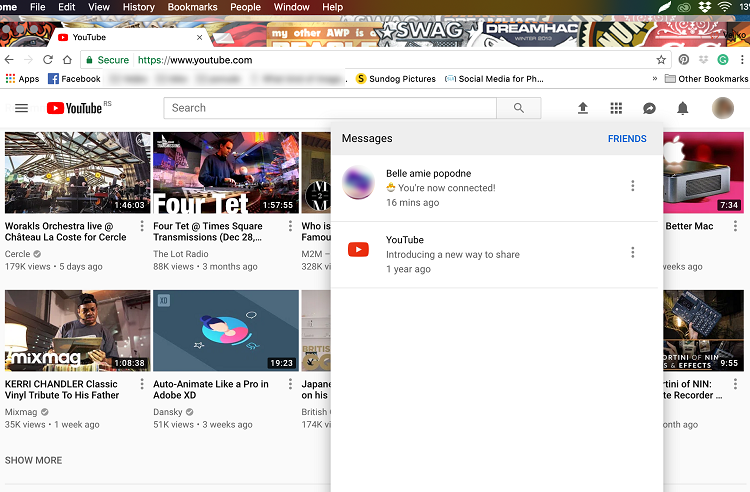
Task: Open the user avatar account menu
Action: pos(723,108)
